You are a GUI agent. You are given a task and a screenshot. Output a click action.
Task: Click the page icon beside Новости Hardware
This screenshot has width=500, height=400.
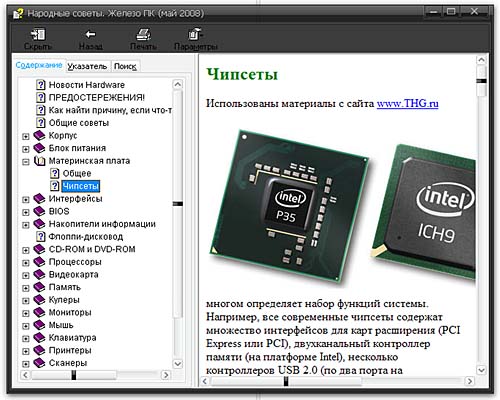(40, 85)
